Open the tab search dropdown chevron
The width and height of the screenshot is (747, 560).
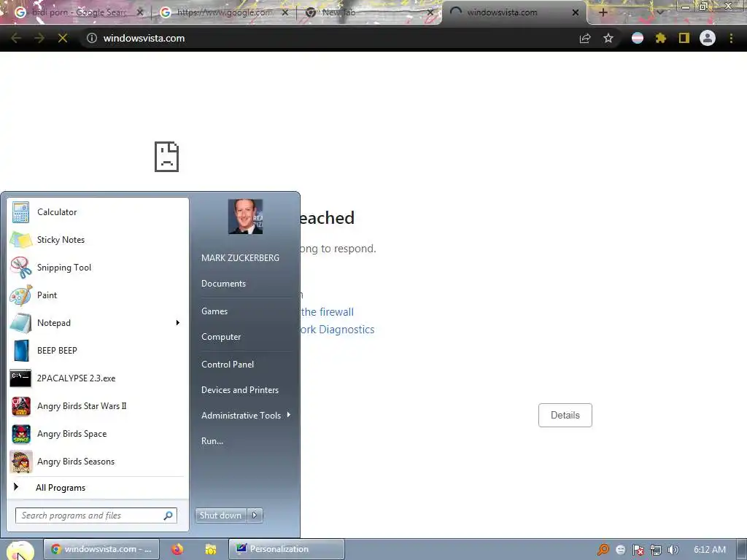click(x=659, y=12)
